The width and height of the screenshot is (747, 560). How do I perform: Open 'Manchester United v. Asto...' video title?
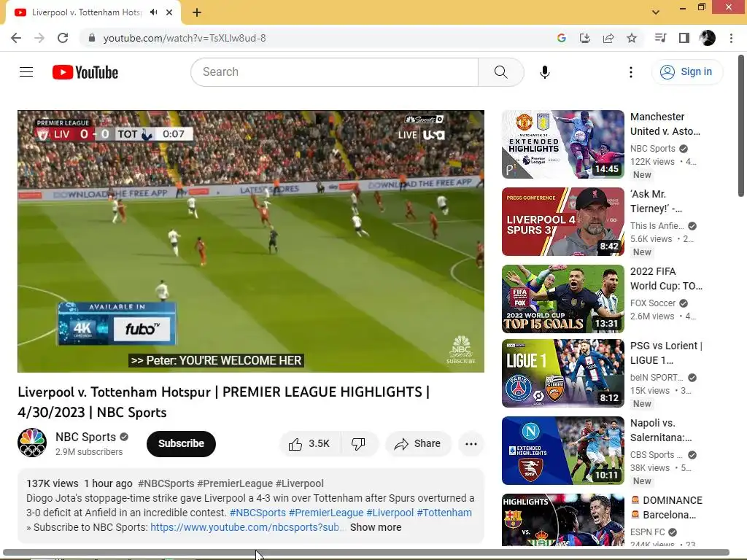[x=666, y=124]
